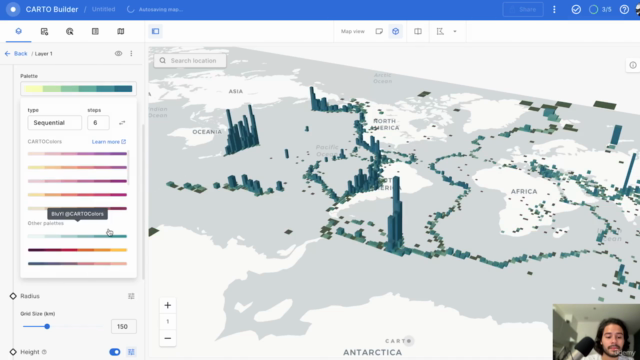Click the Search location field
The image size is (640, 360).
pos(190,60)
